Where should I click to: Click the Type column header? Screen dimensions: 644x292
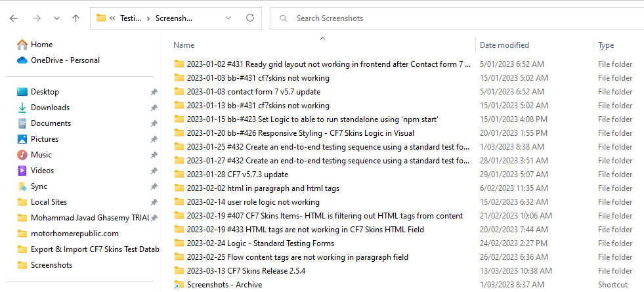(x=606, y=45)
